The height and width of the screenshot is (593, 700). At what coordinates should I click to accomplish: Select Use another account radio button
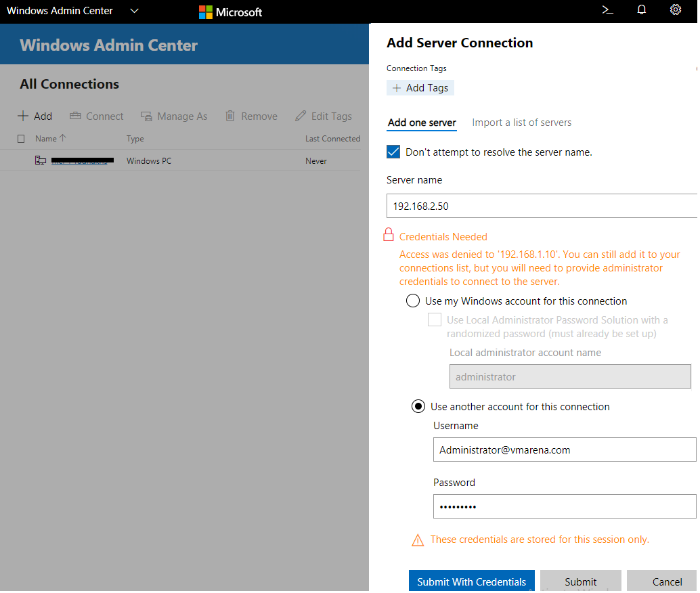pos(418,406)
